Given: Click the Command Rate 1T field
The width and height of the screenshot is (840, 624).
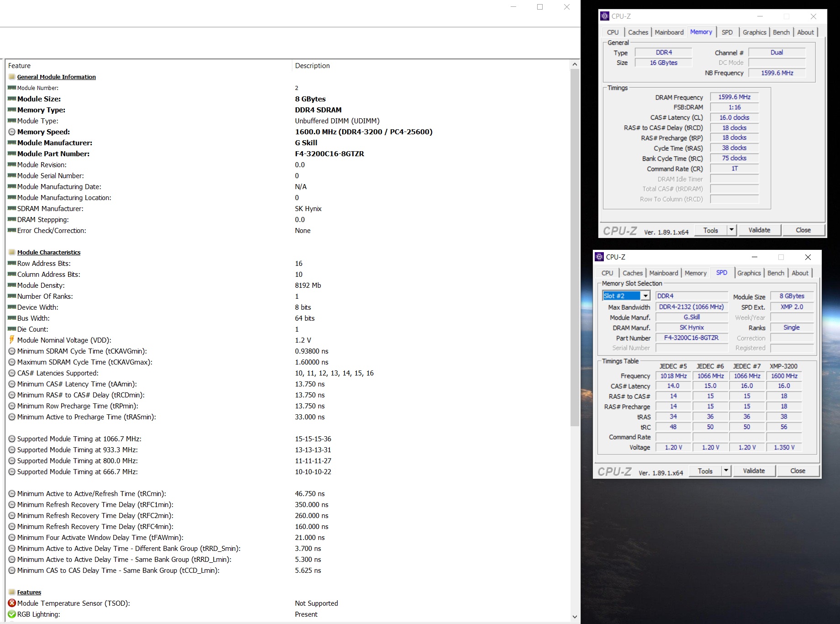Looking at the screenshot, I should tap(734, 169).
